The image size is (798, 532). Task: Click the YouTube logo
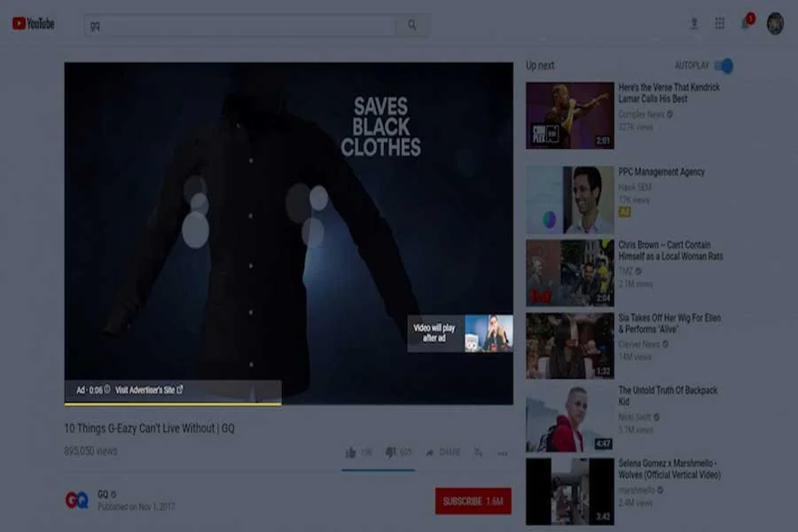click(33, 24)
